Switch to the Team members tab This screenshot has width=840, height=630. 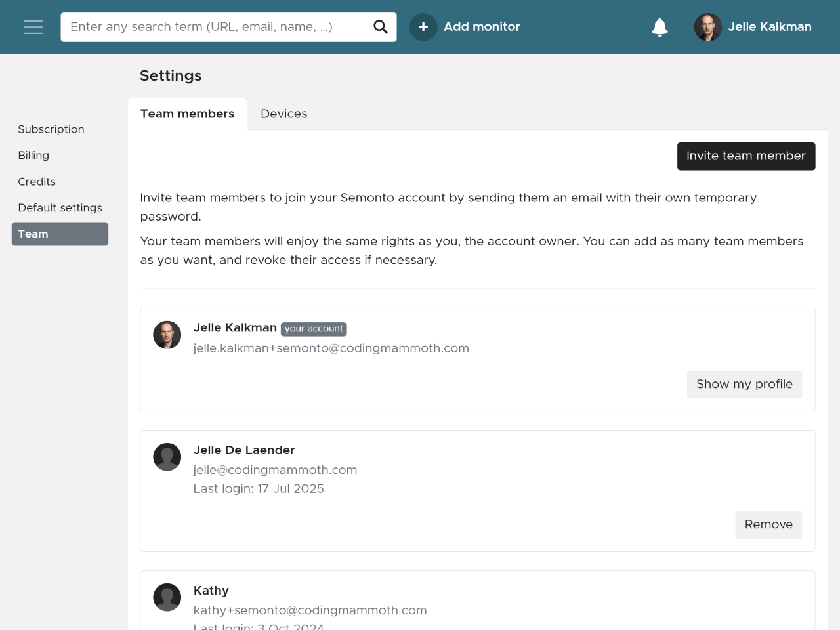(x=187, y=114)
